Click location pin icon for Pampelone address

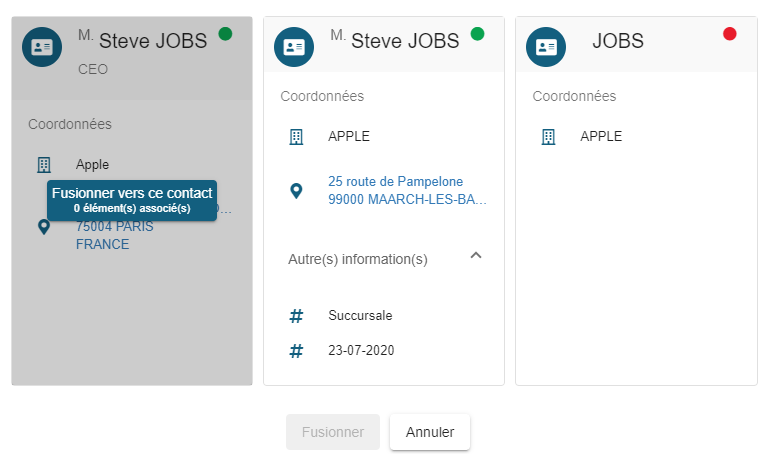pos(296,190)
